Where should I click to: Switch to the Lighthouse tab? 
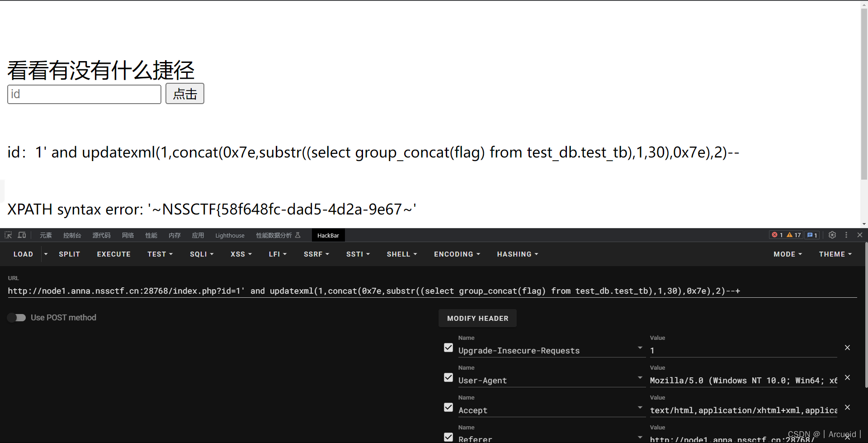point(230,235)
